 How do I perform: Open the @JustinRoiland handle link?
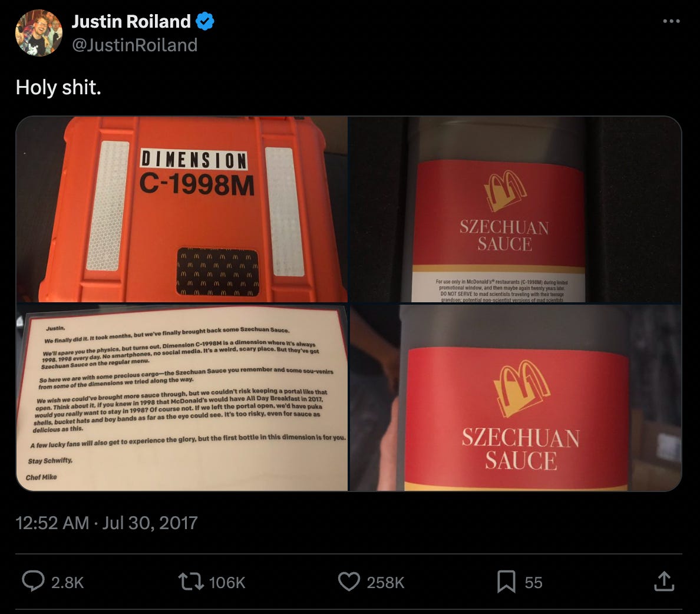click(x=135, y=45)
